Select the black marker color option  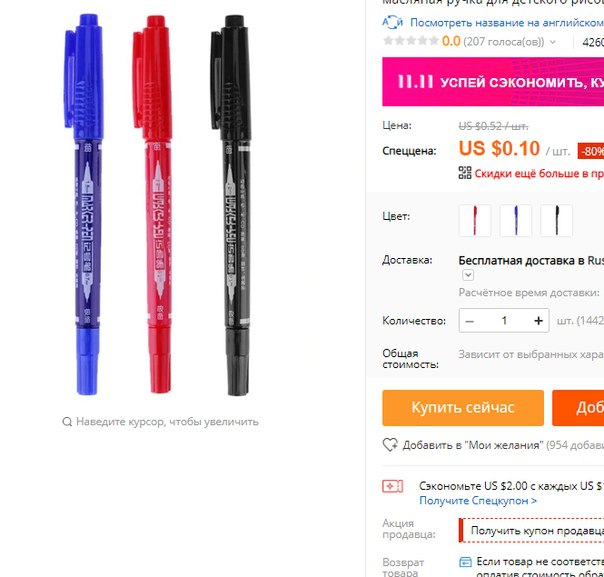click(556, 220)
